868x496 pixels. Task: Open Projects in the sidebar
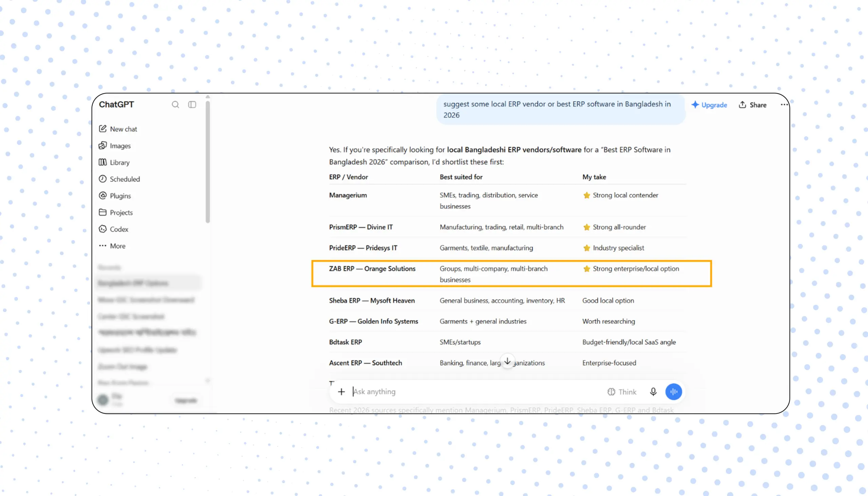(x=116, y=212)
